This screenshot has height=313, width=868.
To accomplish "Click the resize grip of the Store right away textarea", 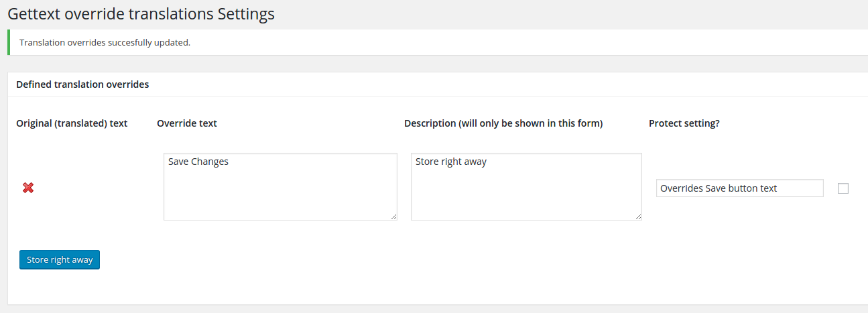I will 638,216.
